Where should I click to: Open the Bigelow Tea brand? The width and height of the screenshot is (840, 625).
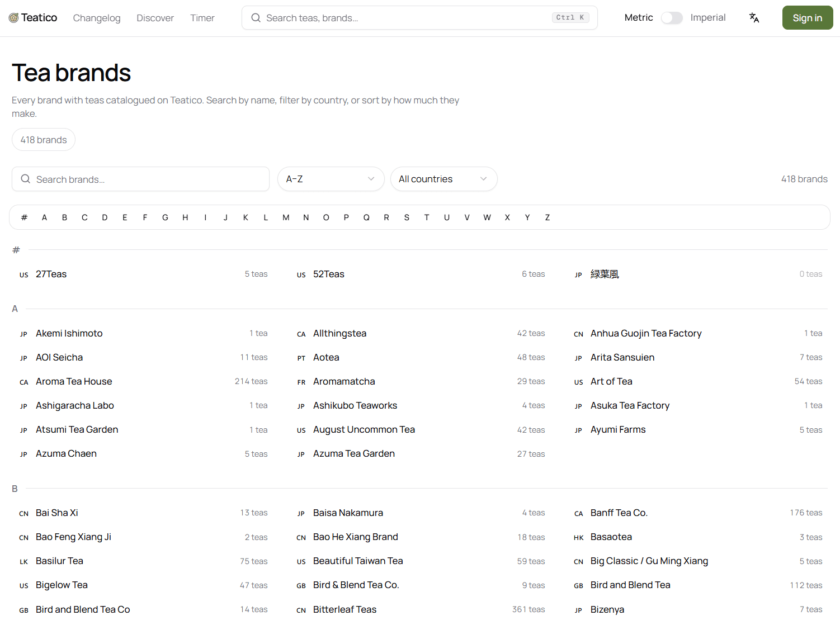pos(143,585)
